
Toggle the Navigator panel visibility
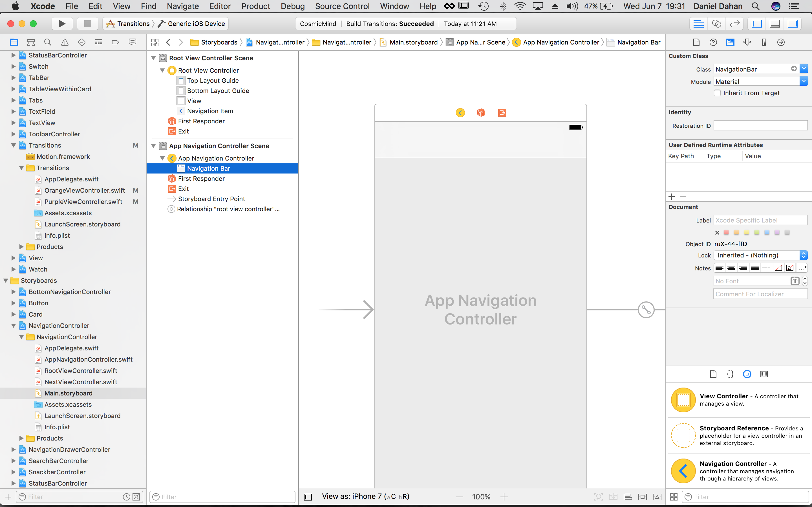(756, 23)
